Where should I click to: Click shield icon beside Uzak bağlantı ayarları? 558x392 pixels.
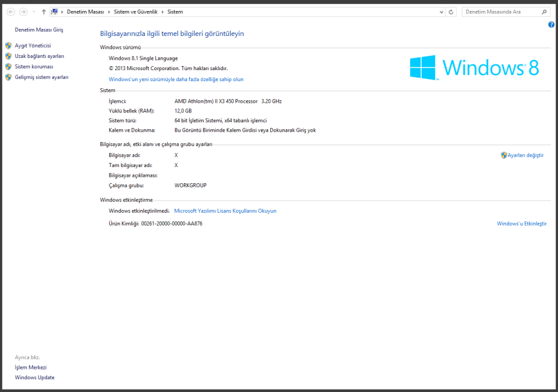pos(9,56)
